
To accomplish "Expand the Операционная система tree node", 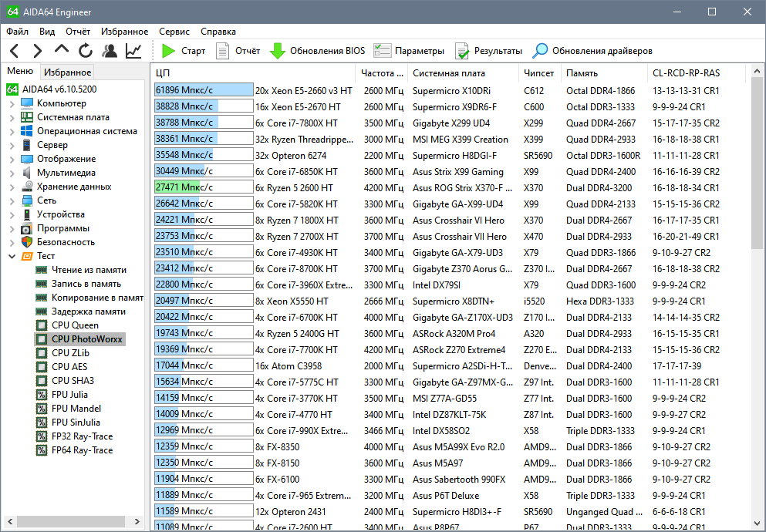I will (12, 131).
